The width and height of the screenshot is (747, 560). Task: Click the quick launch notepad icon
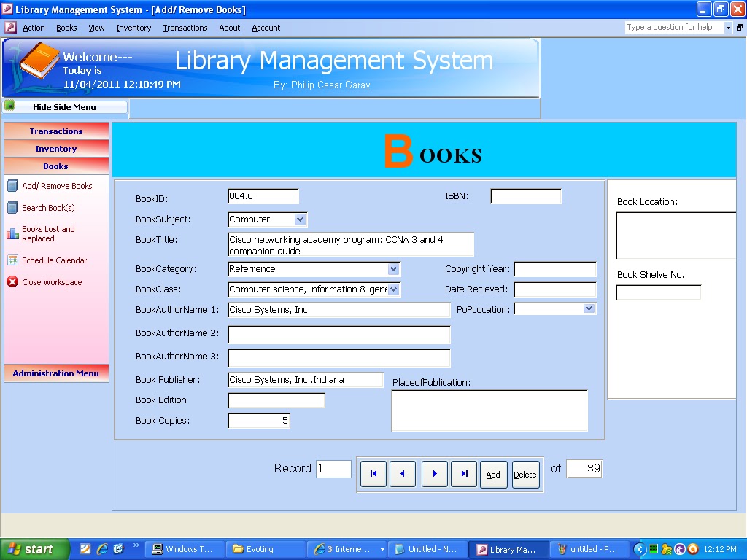tap(85, 549)
